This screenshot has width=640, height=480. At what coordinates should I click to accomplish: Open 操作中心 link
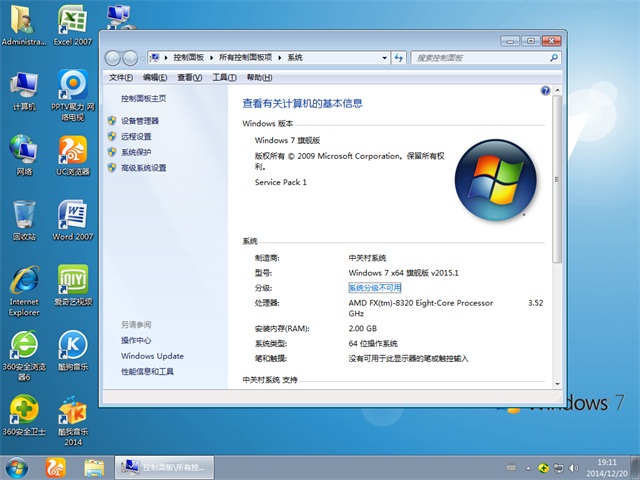click(136, 340)
